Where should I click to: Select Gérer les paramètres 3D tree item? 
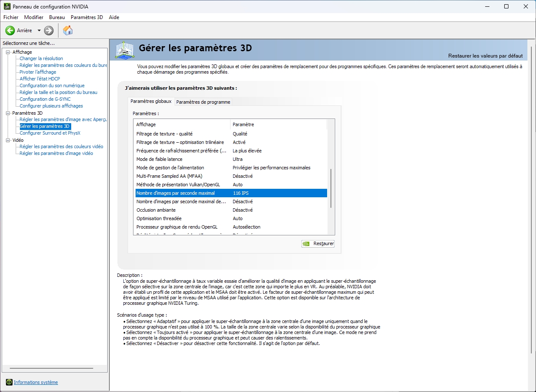tap(45, 126)
